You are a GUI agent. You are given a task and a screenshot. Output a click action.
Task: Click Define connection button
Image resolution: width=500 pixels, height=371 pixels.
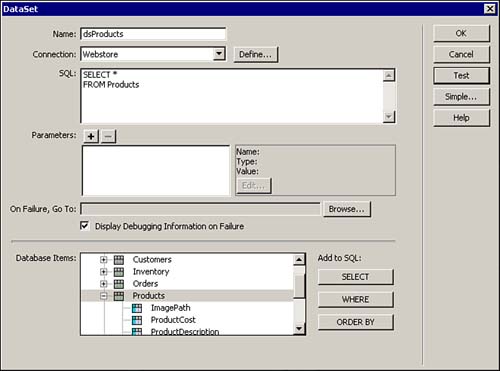tap(255, 54)
